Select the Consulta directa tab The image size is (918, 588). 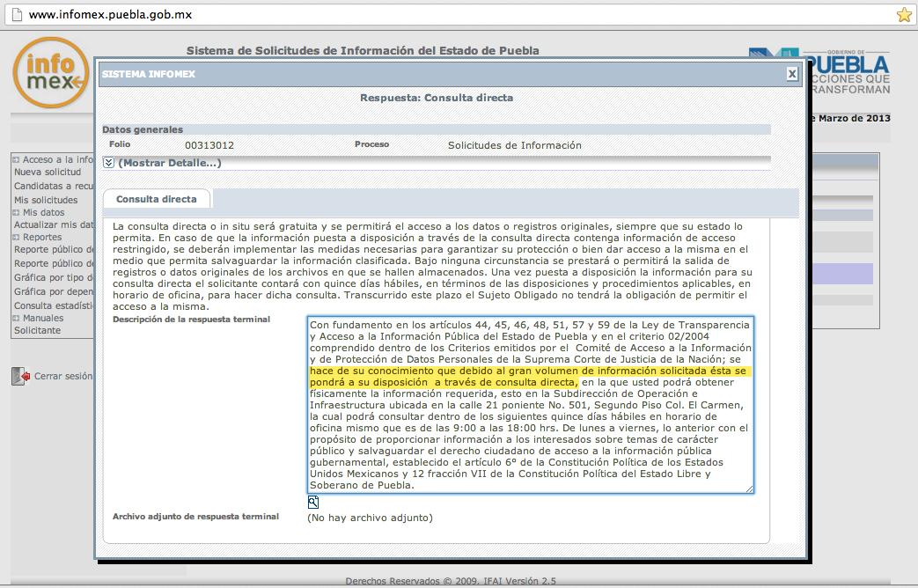click(157, 199)
